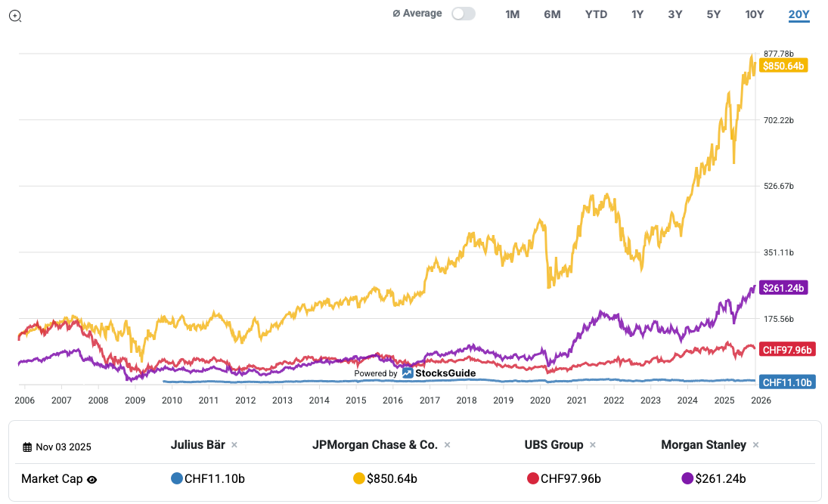Click the $850.64b yellow value label

(x=783, y=66)
